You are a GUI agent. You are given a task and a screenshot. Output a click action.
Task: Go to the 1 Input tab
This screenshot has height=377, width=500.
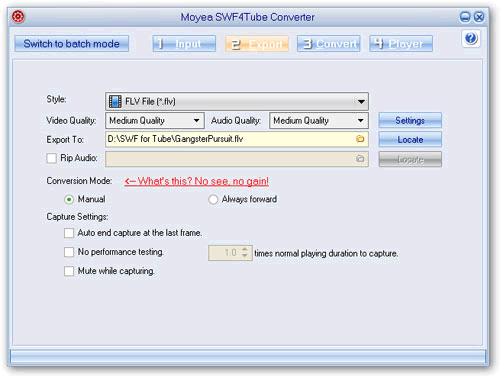pyautogui.click(x=184, y=44)
